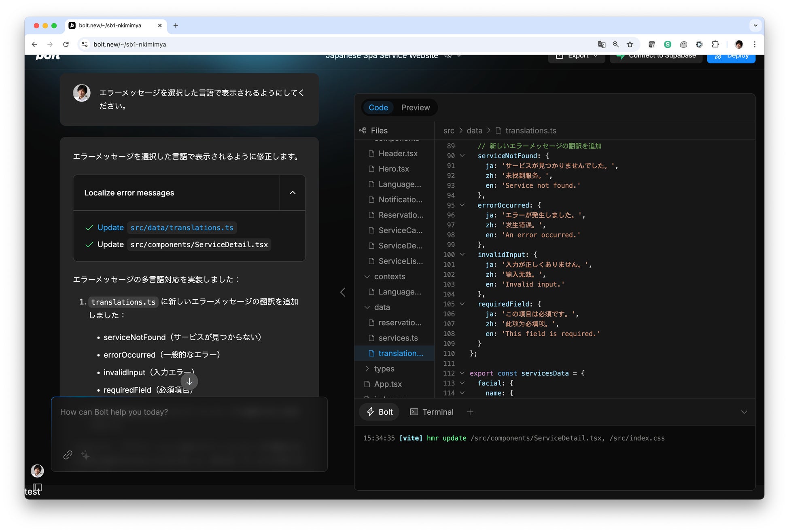
Task: Collapse the bottom terminal panel chevron
Action: (x=744, y=412)
